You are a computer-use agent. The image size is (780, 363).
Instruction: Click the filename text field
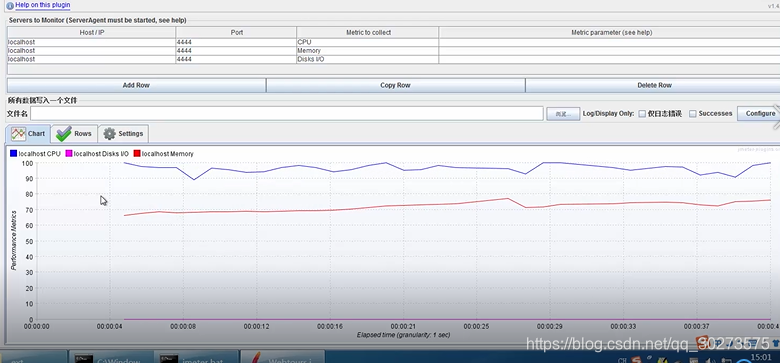[287, 113]
